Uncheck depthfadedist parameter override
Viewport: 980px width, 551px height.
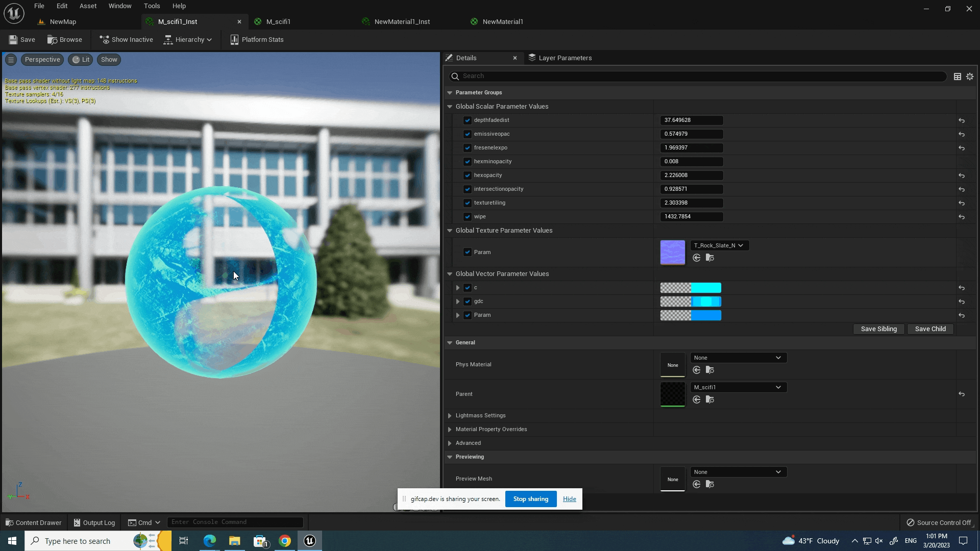pos(468,120)
